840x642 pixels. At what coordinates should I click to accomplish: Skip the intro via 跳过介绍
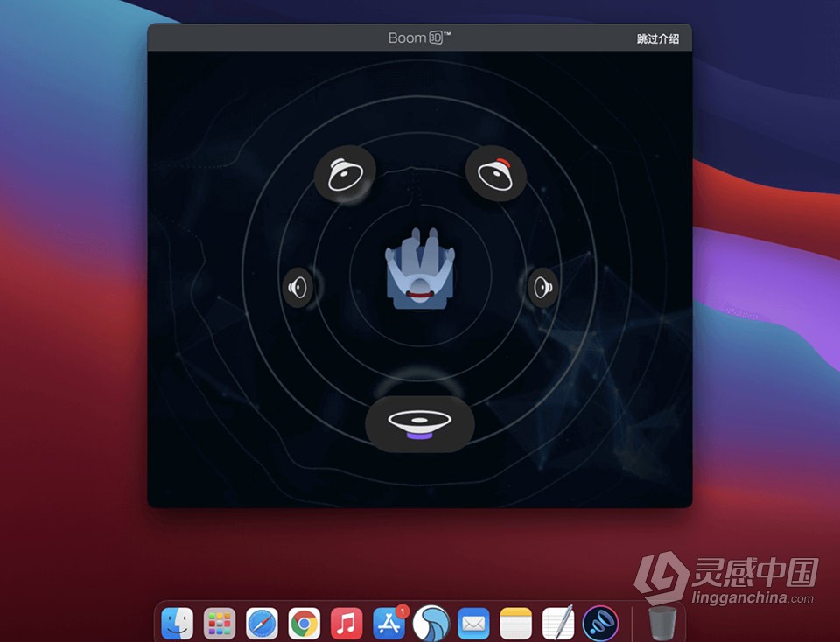click(x=658, y=38)
